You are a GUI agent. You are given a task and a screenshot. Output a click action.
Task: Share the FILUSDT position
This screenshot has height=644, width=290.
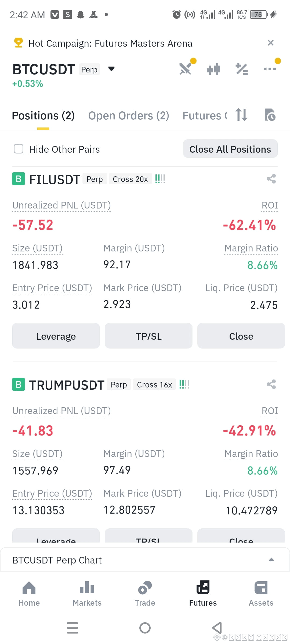pyautogui.click(x=271, y=179)
